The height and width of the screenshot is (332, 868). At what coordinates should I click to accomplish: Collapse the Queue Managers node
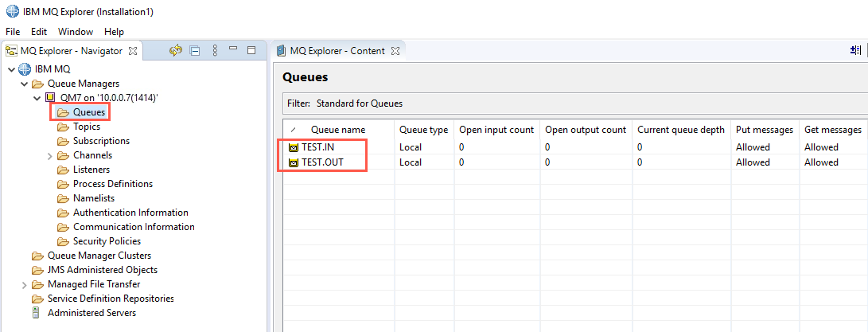[x=24, y=84]
